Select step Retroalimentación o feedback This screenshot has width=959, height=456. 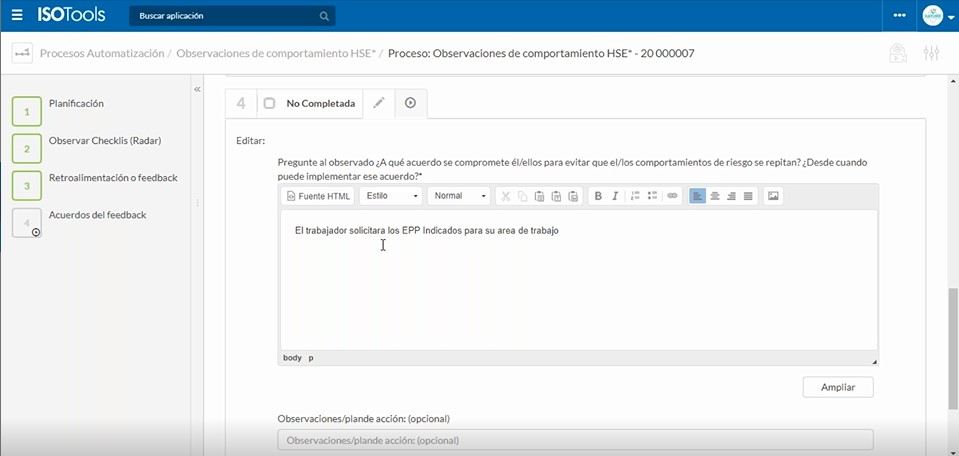click(112, 178)
